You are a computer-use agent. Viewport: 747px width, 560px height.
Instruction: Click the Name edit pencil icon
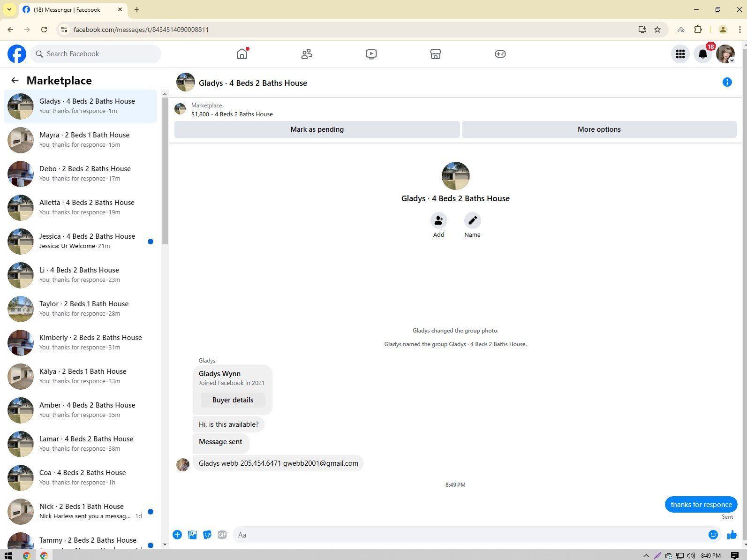point(473,220)
